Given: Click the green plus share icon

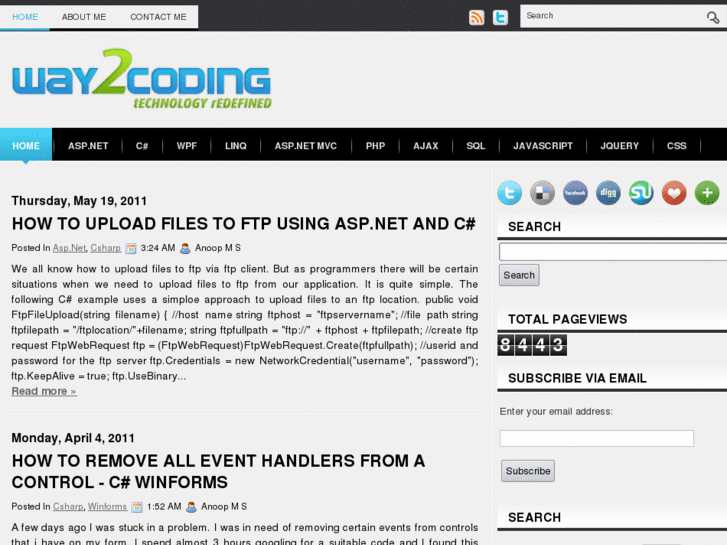Looking at the screenshot, I should [x=707, y=192].
